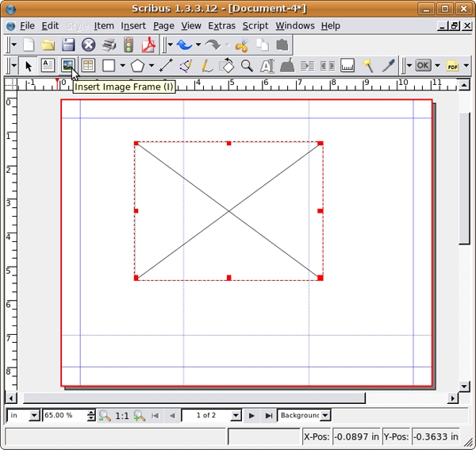Click the Save as PDF icon
The width and height of the screenshot is (476, 450).
pyautogui.click(x=148, y=45)
